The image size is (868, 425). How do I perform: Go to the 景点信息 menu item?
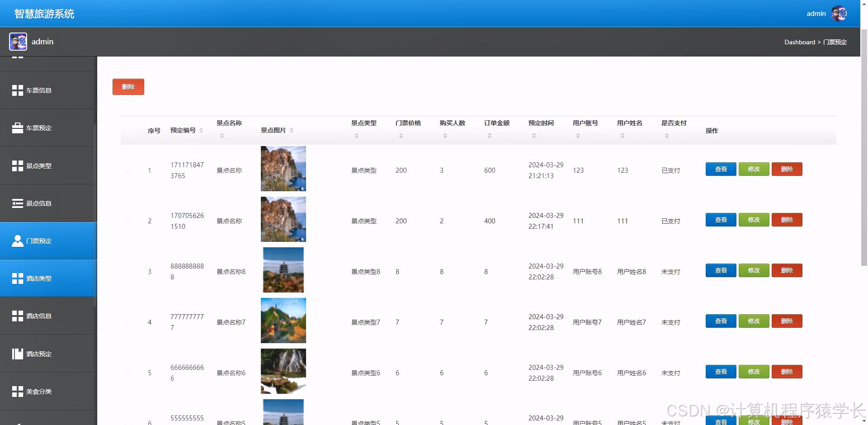48,203
